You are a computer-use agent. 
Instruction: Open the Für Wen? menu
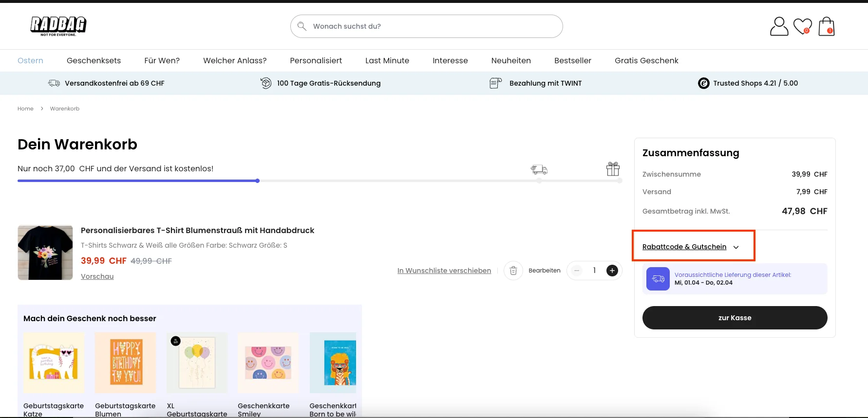click(x=162, y=61)
